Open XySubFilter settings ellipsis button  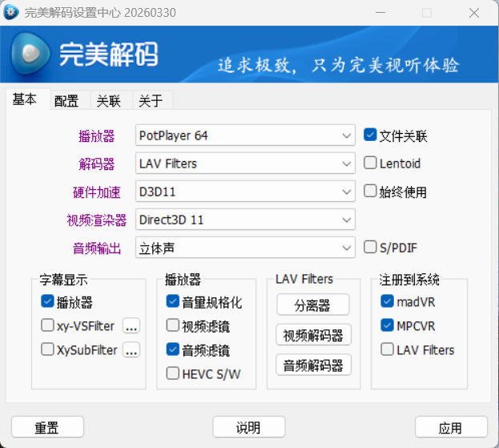[x=131, y=350]
